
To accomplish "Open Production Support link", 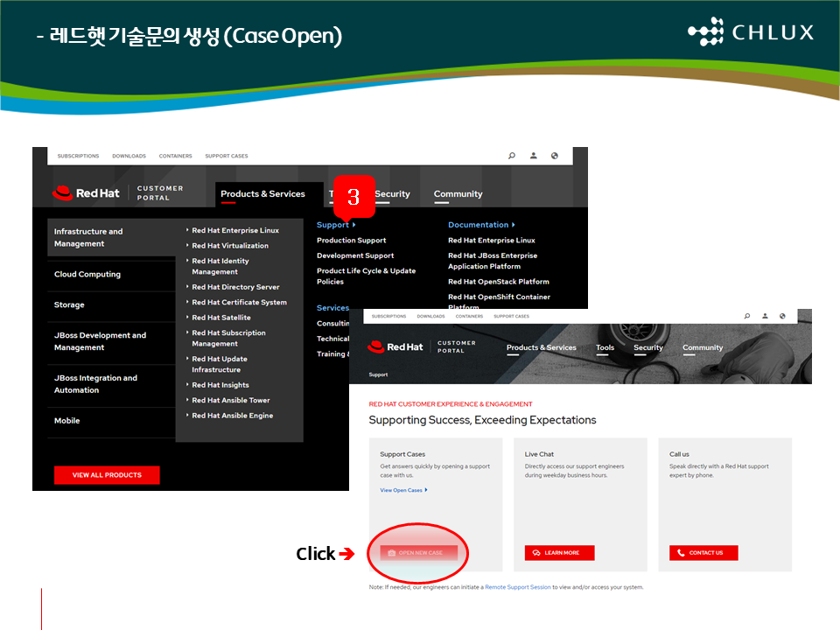I will (x=352, y=241).
